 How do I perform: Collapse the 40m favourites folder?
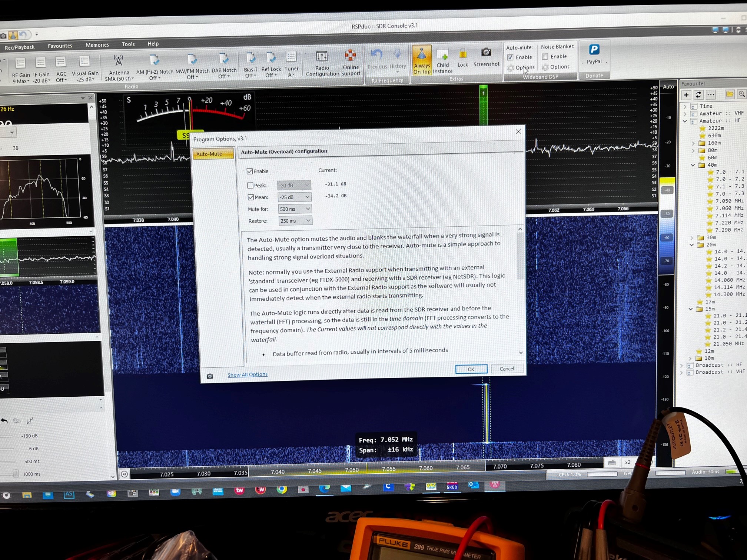point(693,165)
